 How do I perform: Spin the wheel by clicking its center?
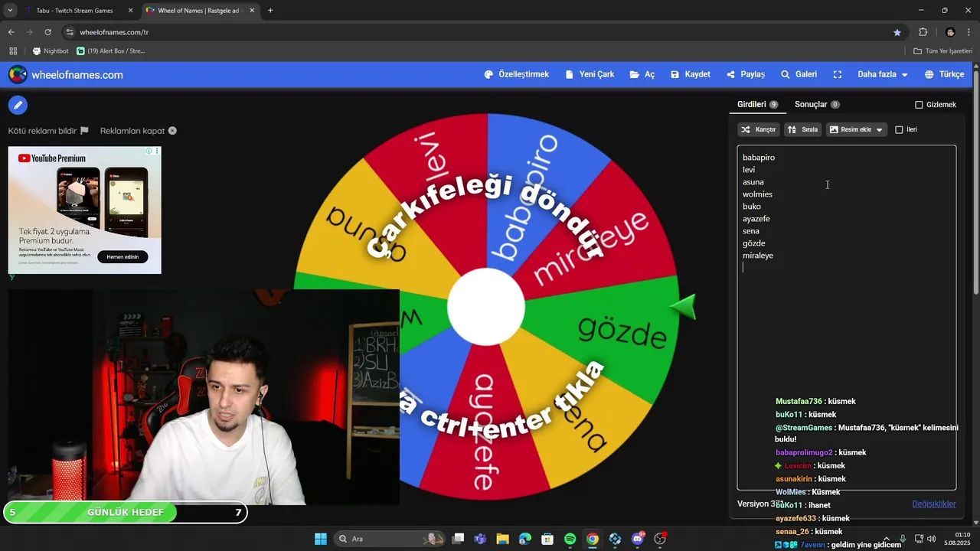(x=486, y=307)
